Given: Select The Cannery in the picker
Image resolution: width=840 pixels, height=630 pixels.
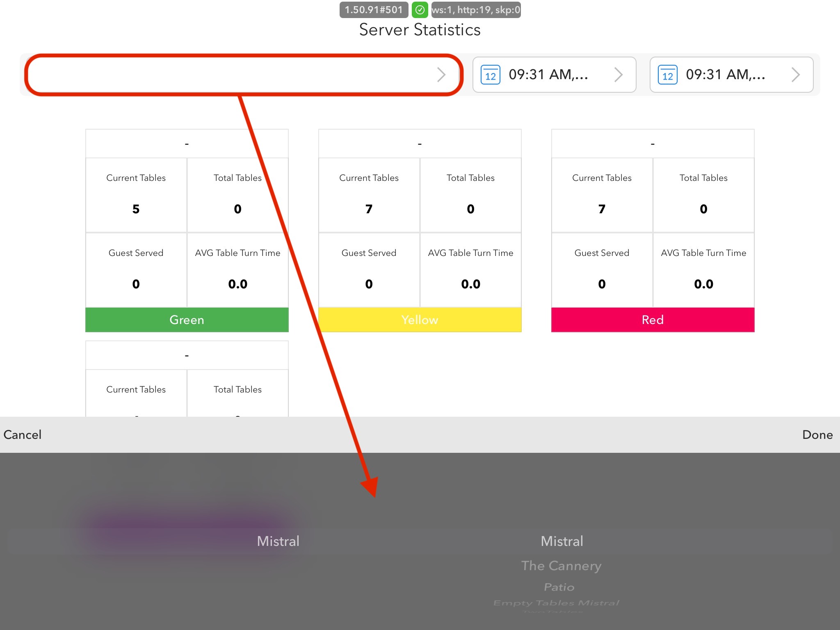Looking at the screenshot, I should tap(561, 566).
